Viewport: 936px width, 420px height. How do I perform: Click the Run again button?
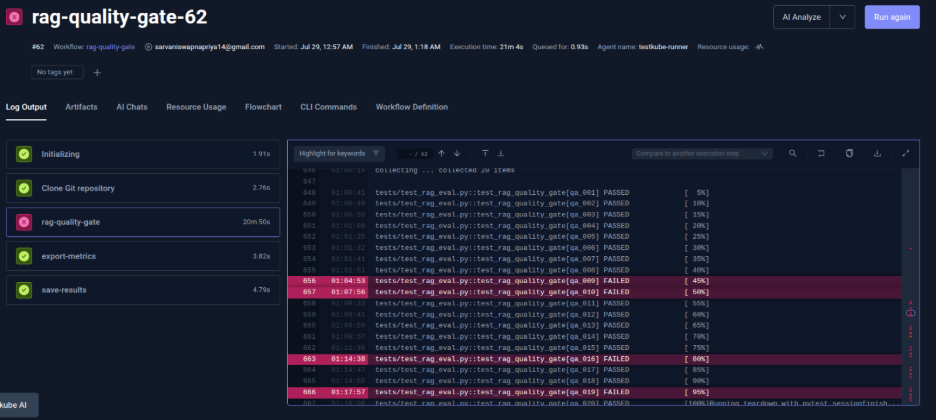[x=892, y=17]
